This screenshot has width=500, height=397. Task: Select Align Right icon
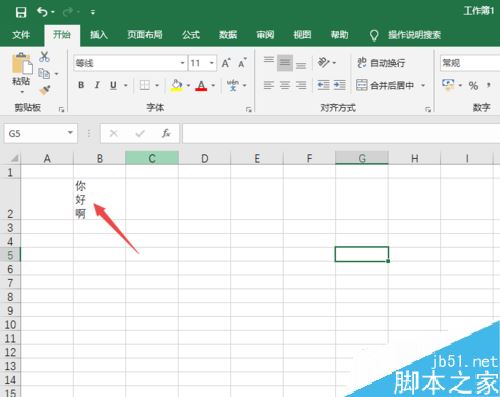pyautogui.click(x=301, y=85)
